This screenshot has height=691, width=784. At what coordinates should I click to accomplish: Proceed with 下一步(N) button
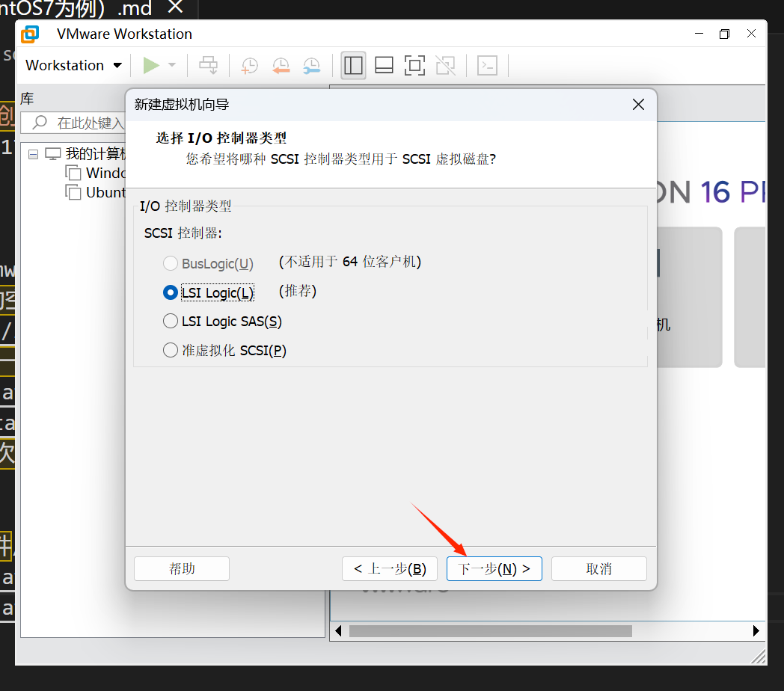(x=494, y=568)
